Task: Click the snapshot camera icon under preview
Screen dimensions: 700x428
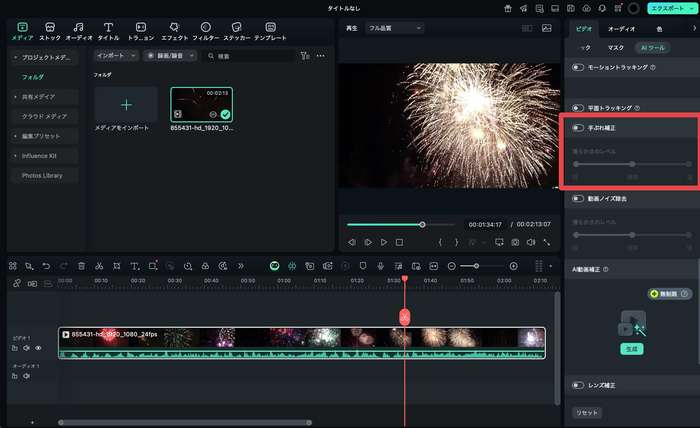Action: [515, 242]
